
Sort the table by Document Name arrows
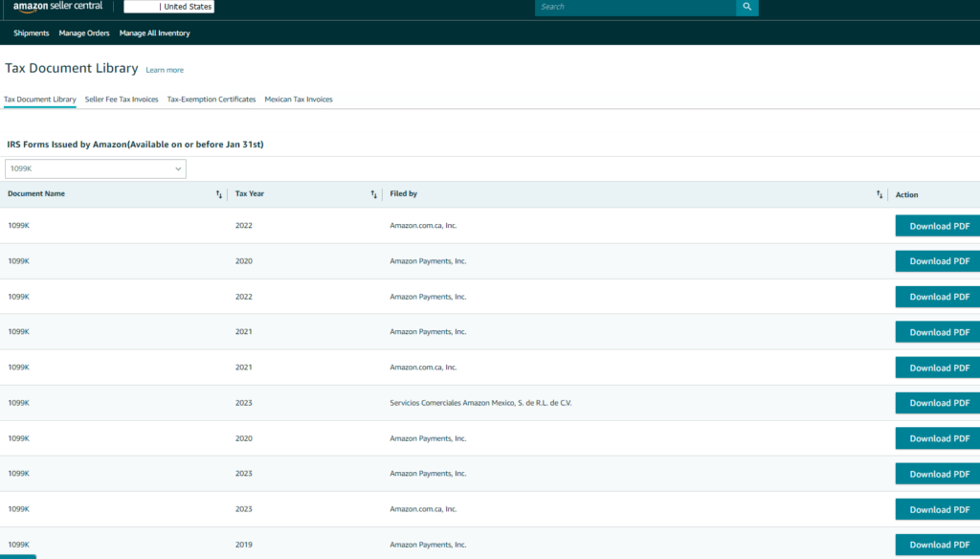219,194
